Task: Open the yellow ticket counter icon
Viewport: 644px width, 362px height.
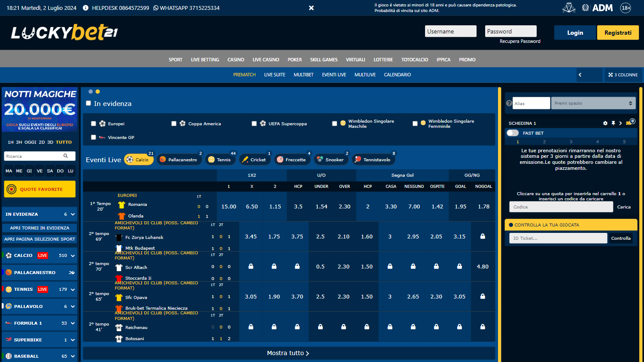Action: coord(630,122)
